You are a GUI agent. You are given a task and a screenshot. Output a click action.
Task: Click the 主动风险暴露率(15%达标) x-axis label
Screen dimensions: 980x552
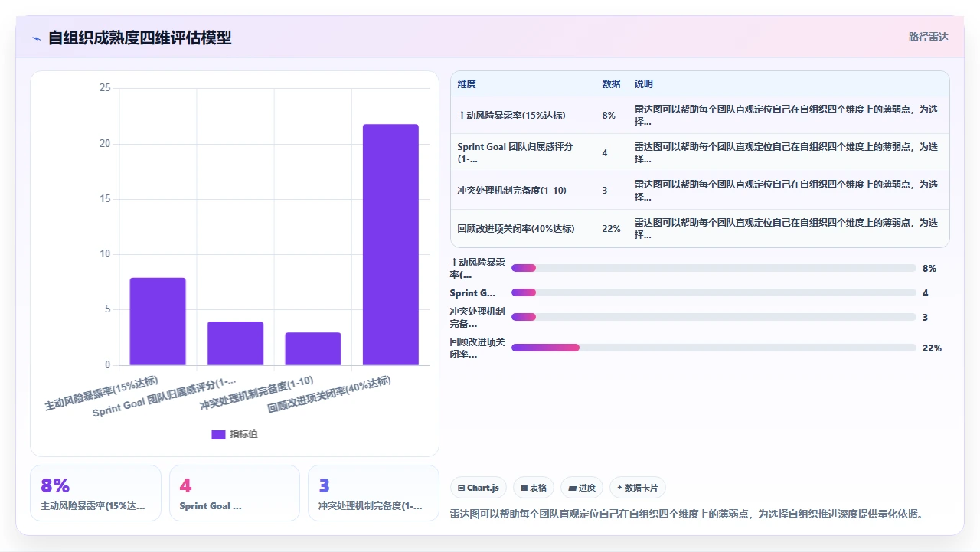pos(102,393)
